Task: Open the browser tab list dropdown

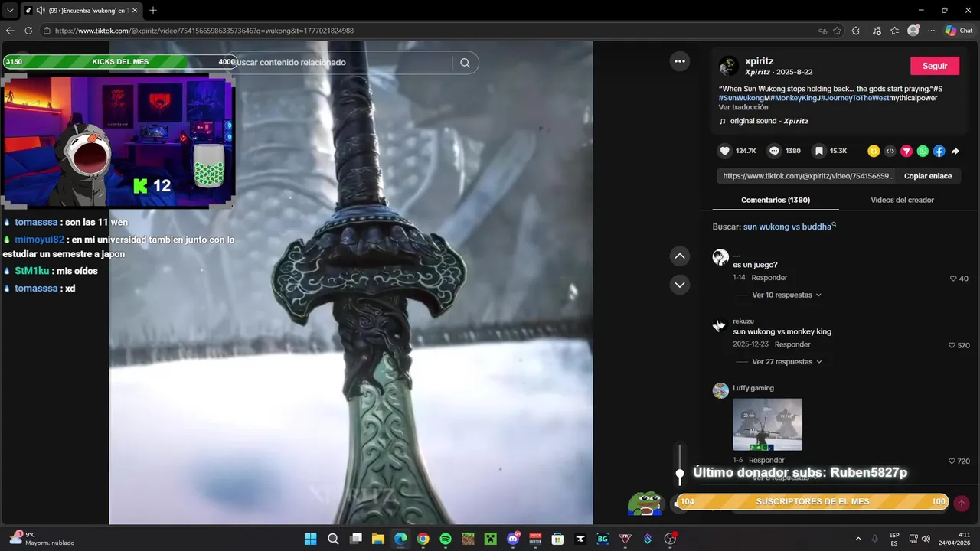Action: pyautogui.click(x=10, y=10)
